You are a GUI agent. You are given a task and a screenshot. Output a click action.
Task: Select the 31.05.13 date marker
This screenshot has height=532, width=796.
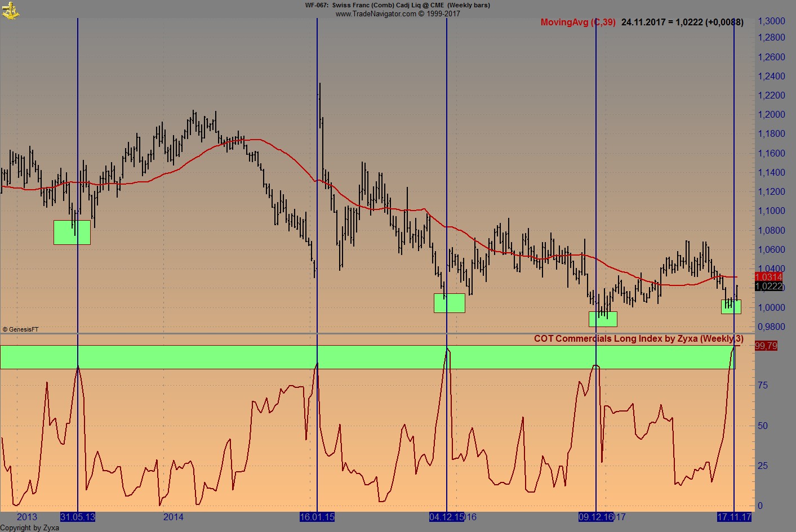click(78, 516)
